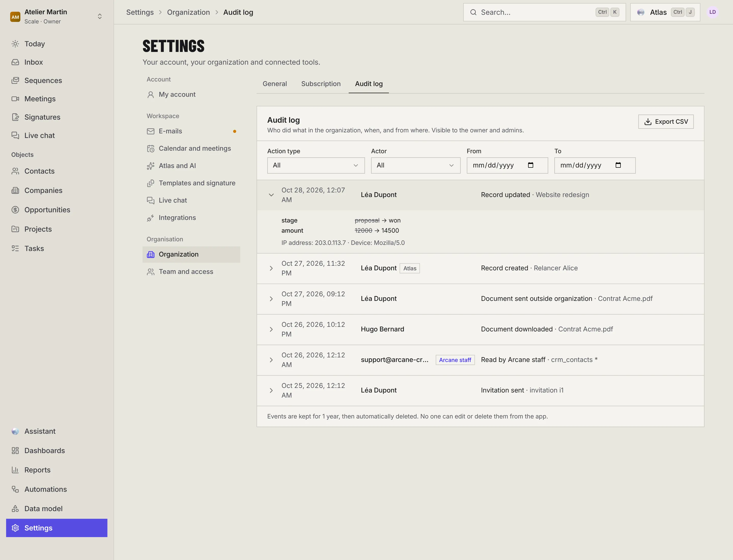
Task: Open the To date calendar picker icon
Action: 618,165
